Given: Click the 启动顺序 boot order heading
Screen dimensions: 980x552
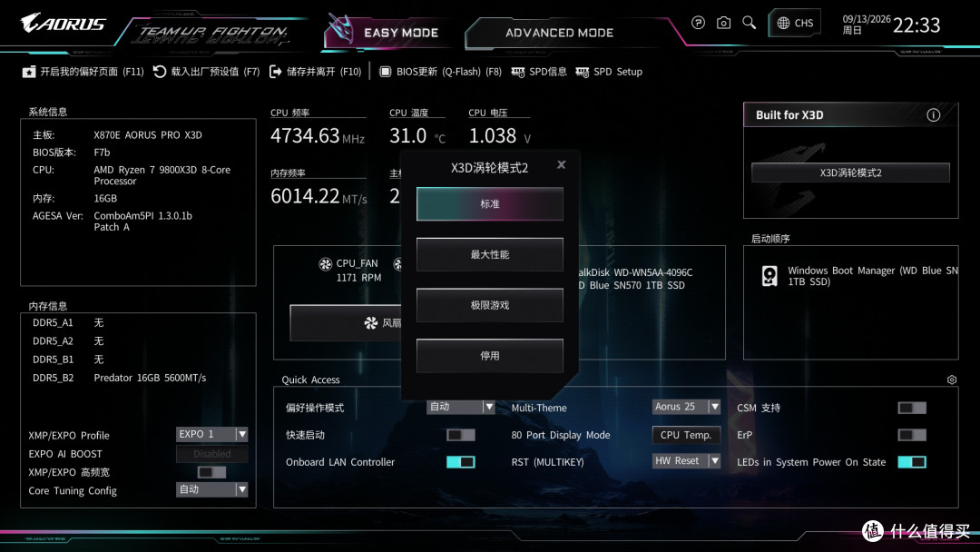Looking at the screenshot, I should tap(770, 239).
